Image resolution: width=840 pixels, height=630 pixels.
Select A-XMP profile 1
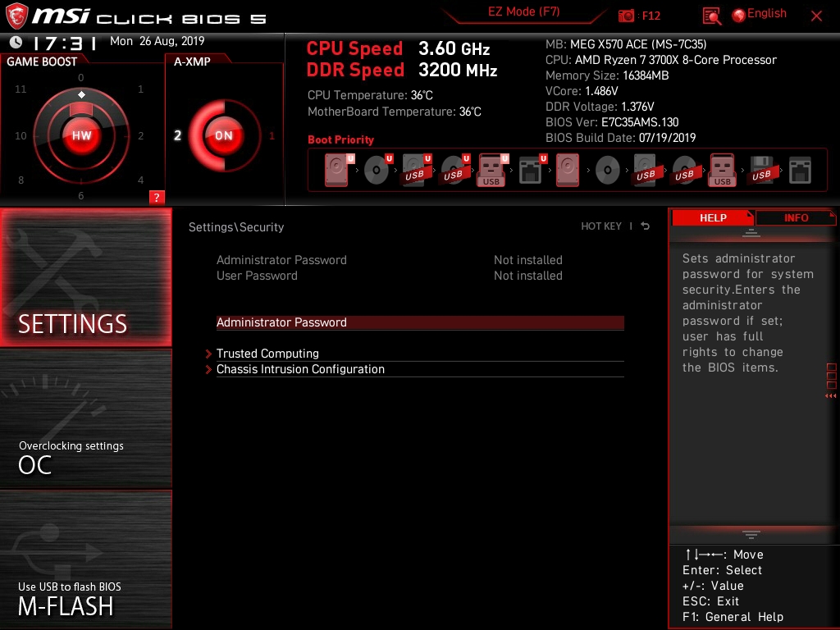click(272, 135)
